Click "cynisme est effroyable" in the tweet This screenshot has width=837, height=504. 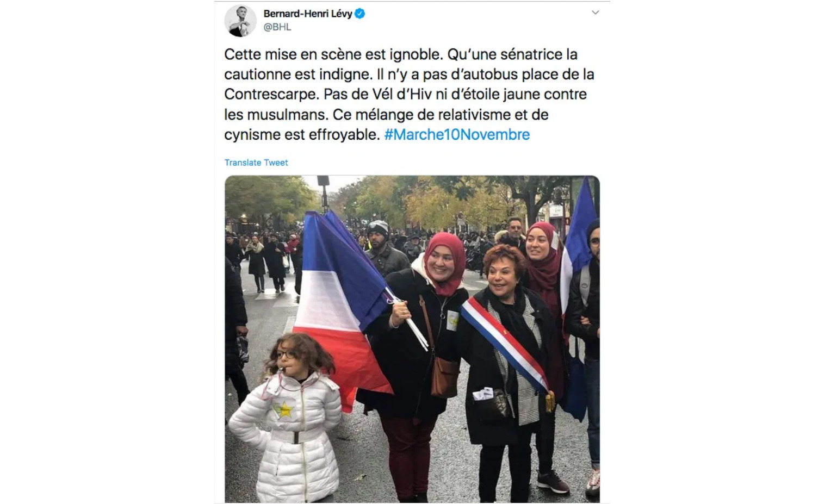click(x=302, y=135)
